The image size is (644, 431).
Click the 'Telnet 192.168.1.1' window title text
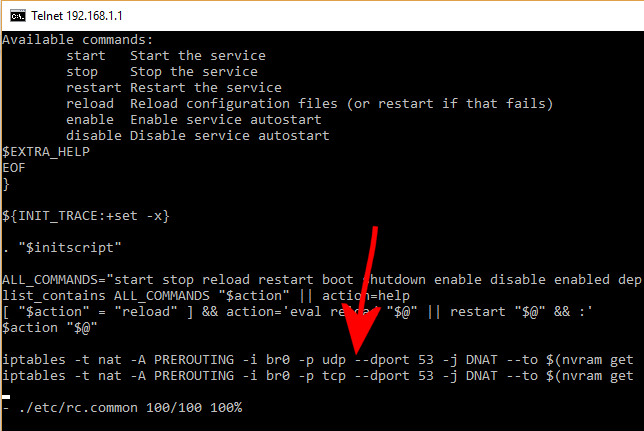pyautogui.click(x=77, y=16)
